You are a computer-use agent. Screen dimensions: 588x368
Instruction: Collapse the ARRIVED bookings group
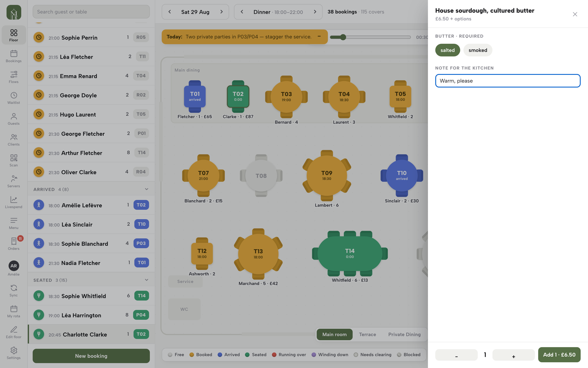(x=147, y=189)
